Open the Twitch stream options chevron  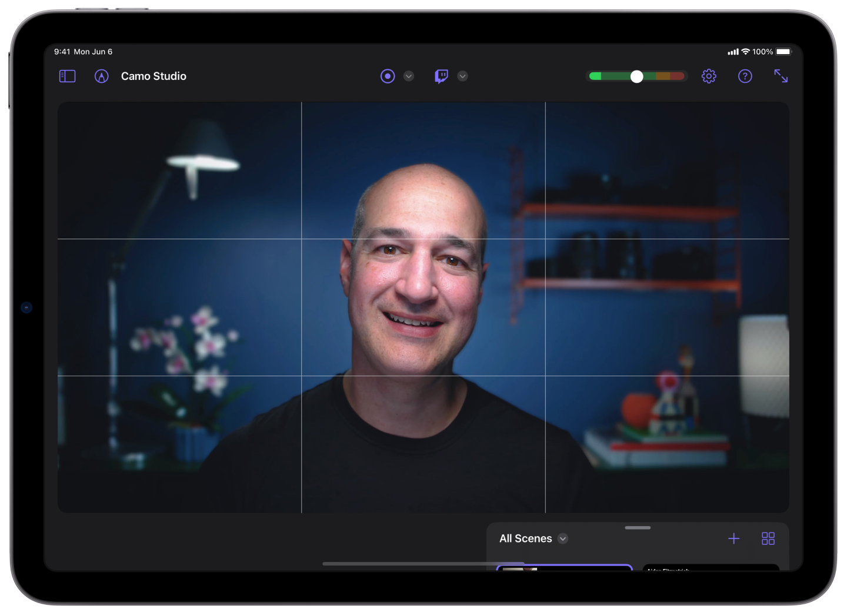coord(463,76)
